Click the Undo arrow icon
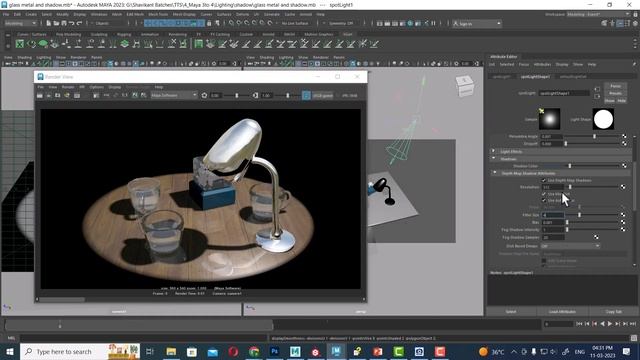The image size is (640, 360). (72, 23)
